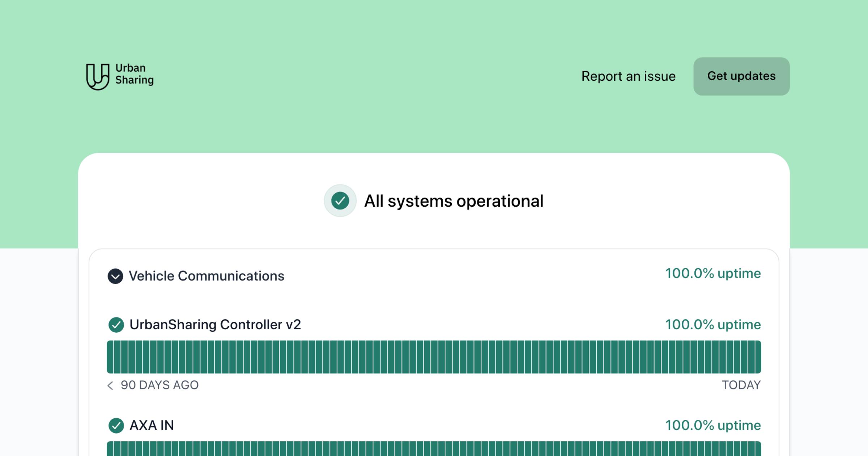Select the 90 DAYS AGO label
The height and width of the screenshot is (456, 868).
pos(159,385)
